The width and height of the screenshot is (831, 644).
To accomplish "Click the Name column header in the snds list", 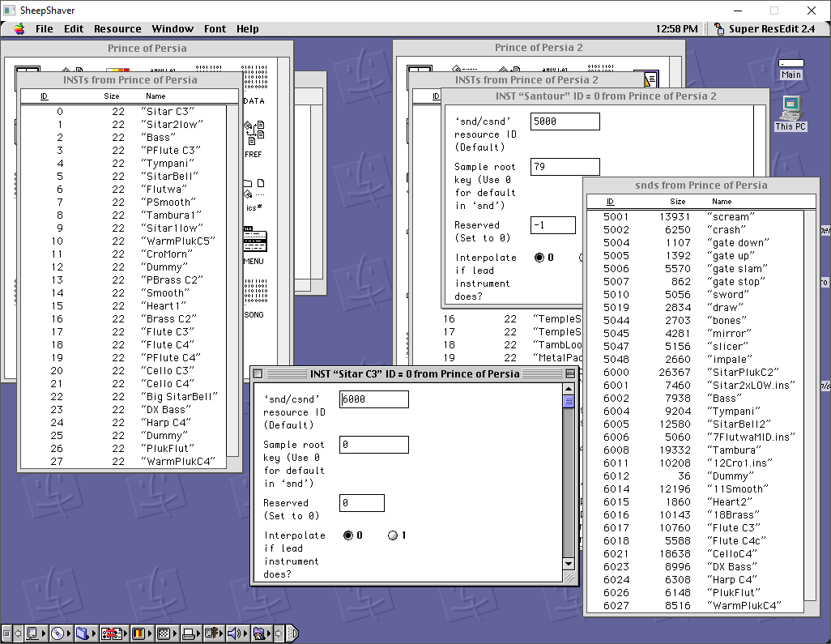I will click(x=722, y=202).
